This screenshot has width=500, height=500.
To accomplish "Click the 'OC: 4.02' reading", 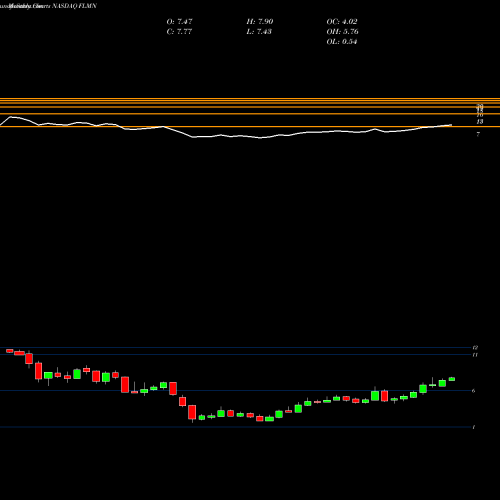I will tap(342, 22).
